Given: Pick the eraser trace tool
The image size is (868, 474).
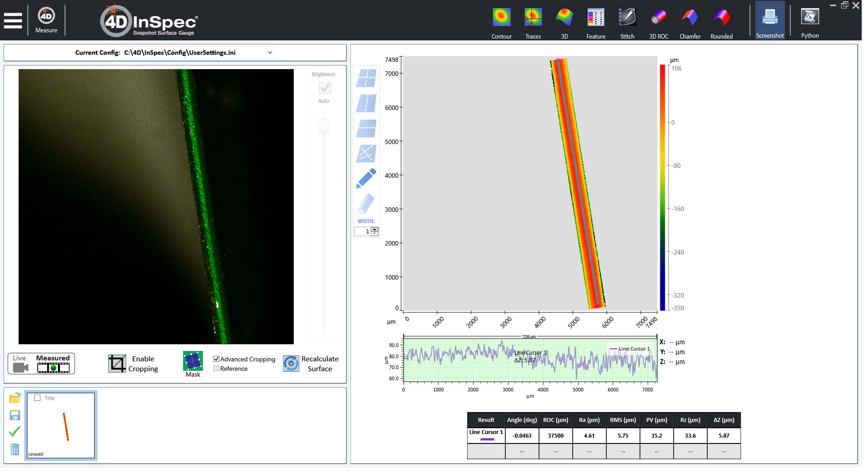Looking at the screenshot, I should pyautogui.click(x=366, y=204).
